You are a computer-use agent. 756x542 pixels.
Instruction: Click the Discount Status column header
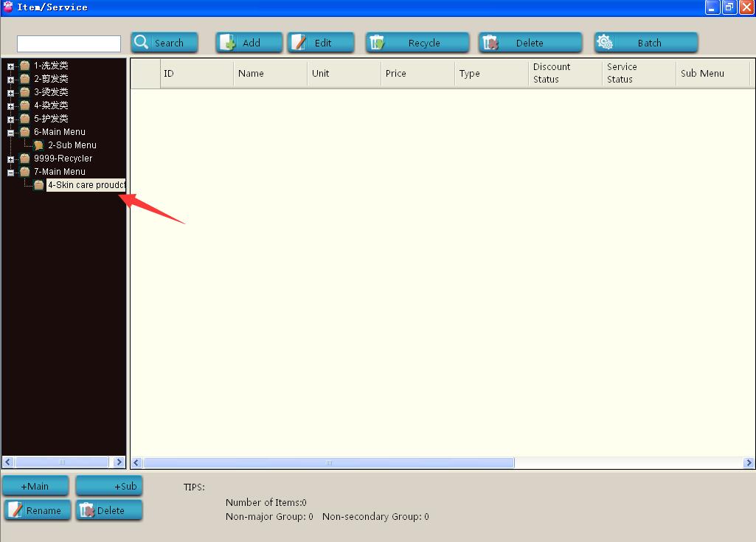coord(566,73)
